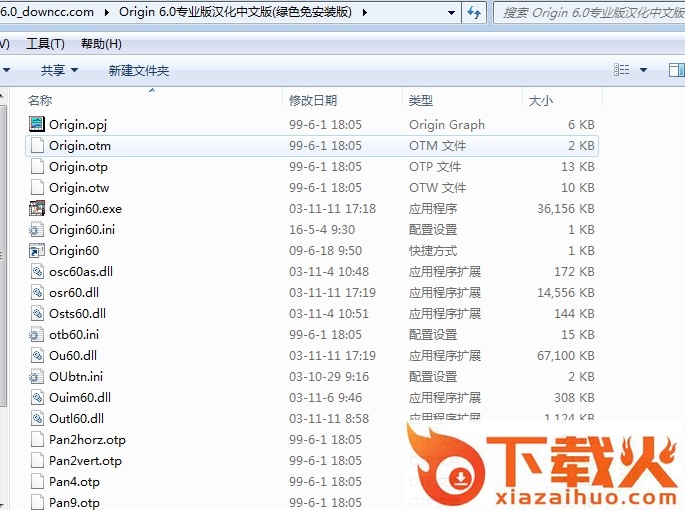Click the osr60.dll file icon
Image resolution: width=685 pixels, height=510 pixels.
click(x=37, y=292)
